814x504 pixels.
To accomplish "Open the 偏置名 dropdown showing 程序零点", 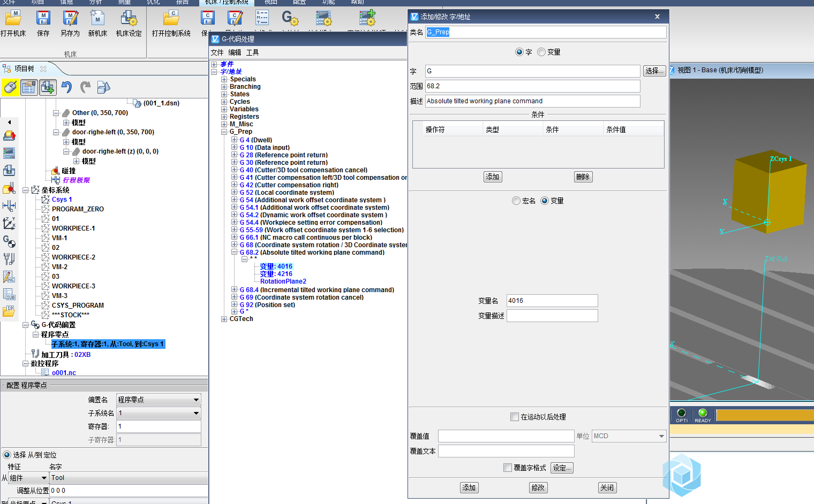I will [x=159, y=400].
